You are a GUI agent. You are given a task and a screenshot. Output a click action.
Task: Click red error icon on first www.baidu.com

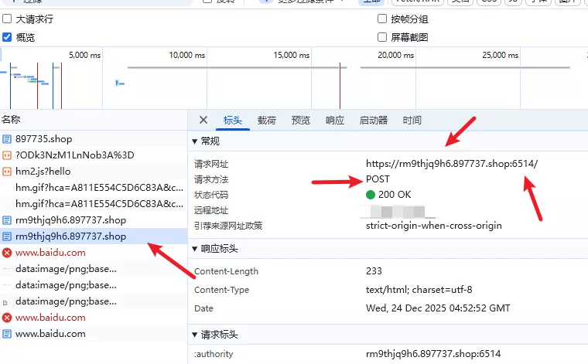7,253
